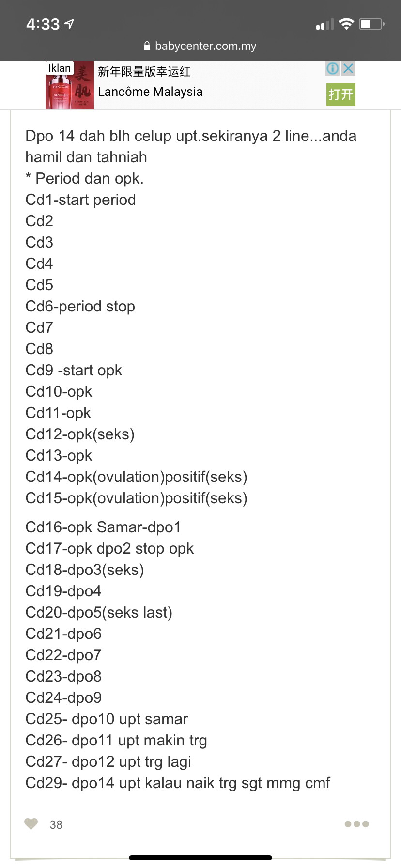
Task: Tap the heart like icon
Action: (x=31, y=823)
